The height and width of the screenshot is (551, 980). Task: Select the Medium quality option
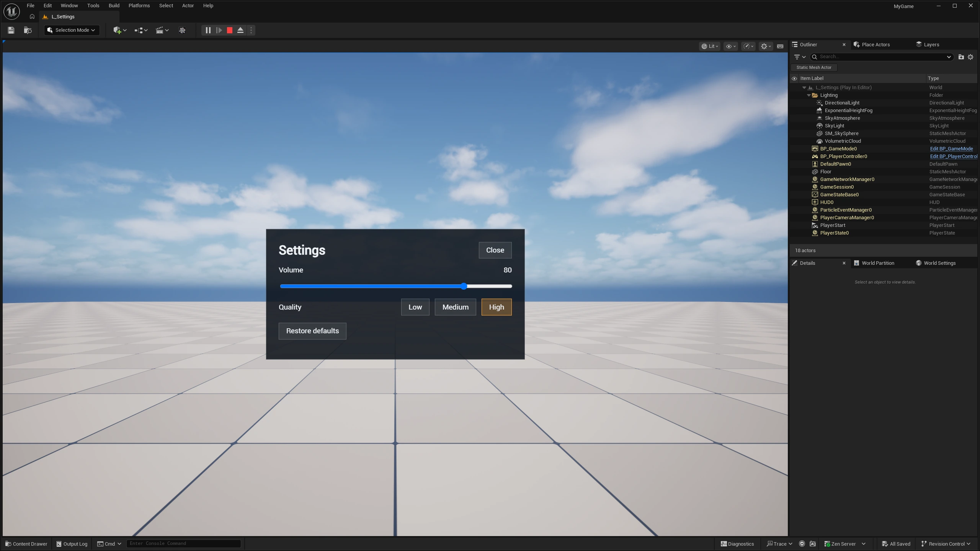tap(455, 307)
